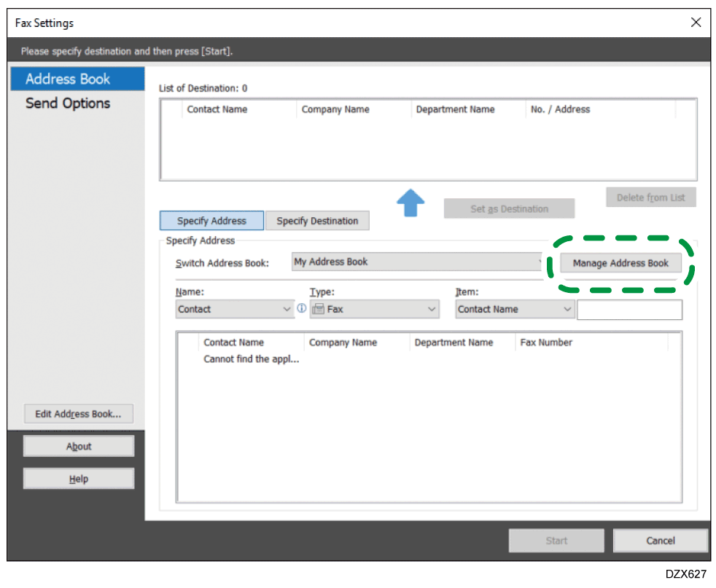Expand the Item dropdown showing Contact Name

pyautogui.click(x=567, y=309)
